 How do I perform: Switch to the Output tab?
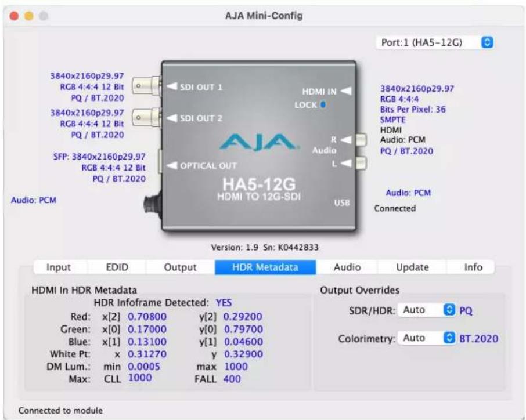point(180,267)
